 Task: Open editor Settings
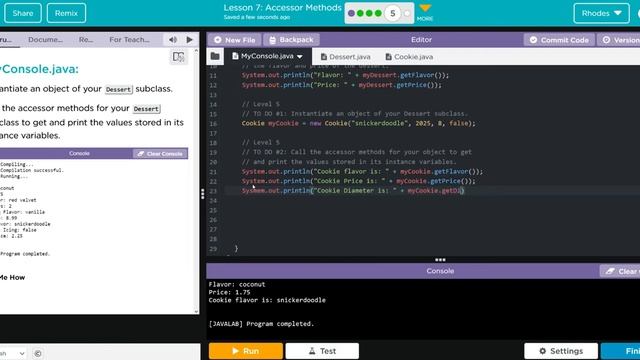[x=561, y=351]
